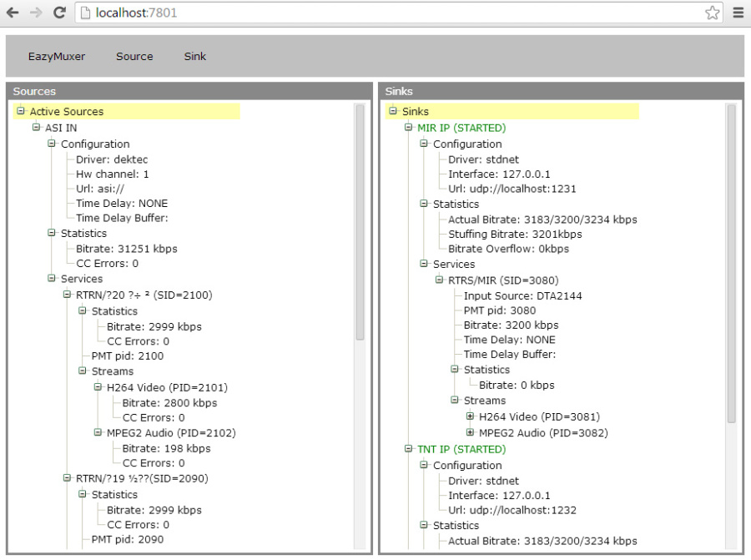Viewport: 751px width, 560px height.
Task: Collapse the MIR IP (STARTED) sink
Action: pos(409,128)
